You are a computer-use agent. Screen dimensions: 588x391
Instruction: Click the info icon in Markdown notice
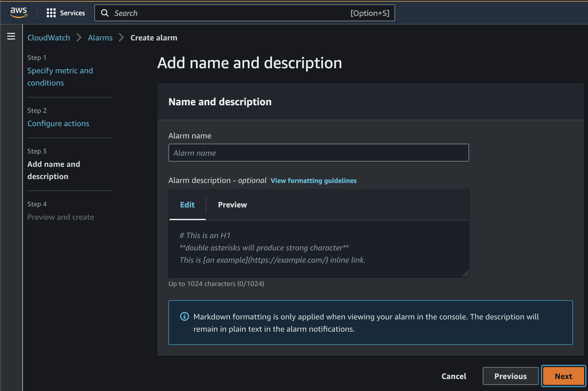[184, 316]
